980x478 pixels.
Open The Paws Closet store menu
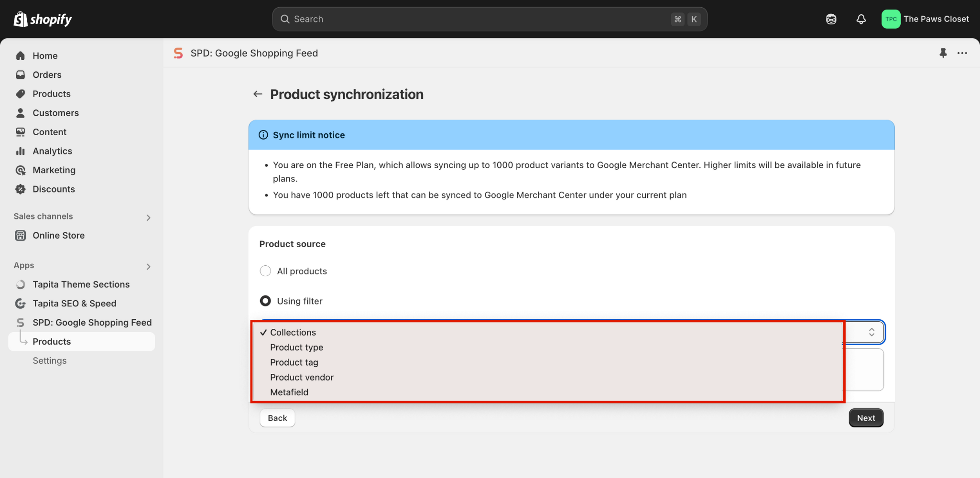coord(925,19)
